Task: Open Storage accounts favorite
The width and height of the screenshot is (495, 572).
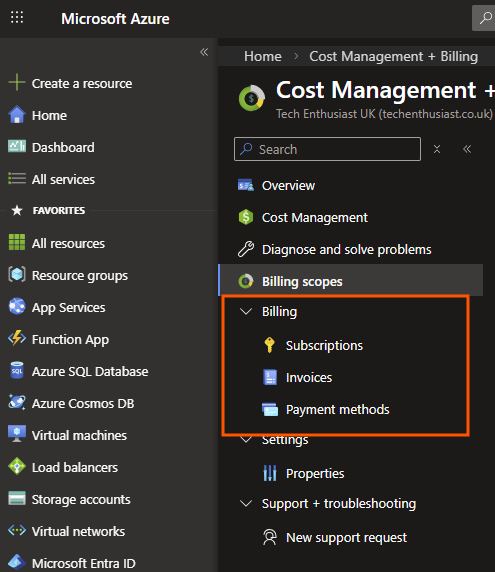Action: [x=81, y=499]
